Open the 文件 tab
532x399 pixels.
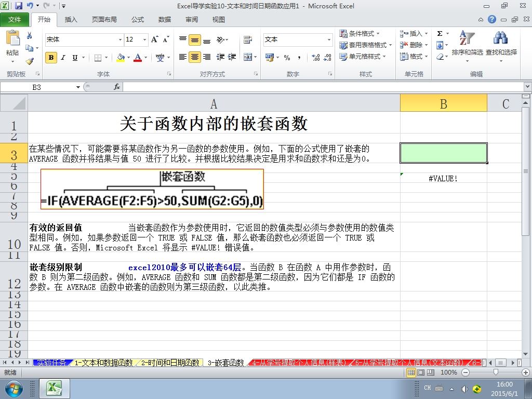click(x=14, y=20)
